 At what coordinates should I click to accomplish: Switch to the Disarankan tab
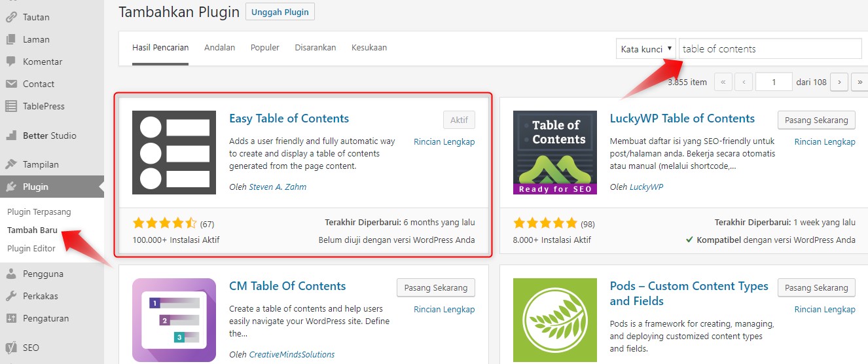(315, 48)
